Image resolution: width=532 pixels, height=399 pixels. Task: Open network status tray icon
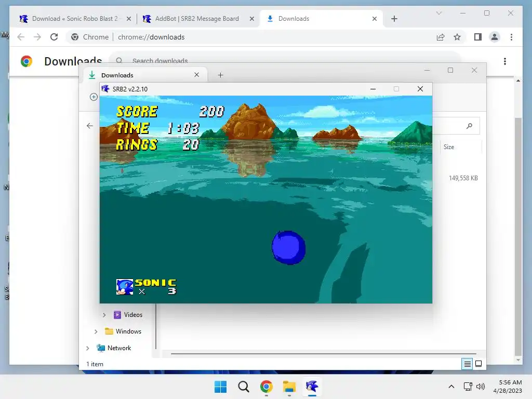pyautogui.click(x=468, y=387)
